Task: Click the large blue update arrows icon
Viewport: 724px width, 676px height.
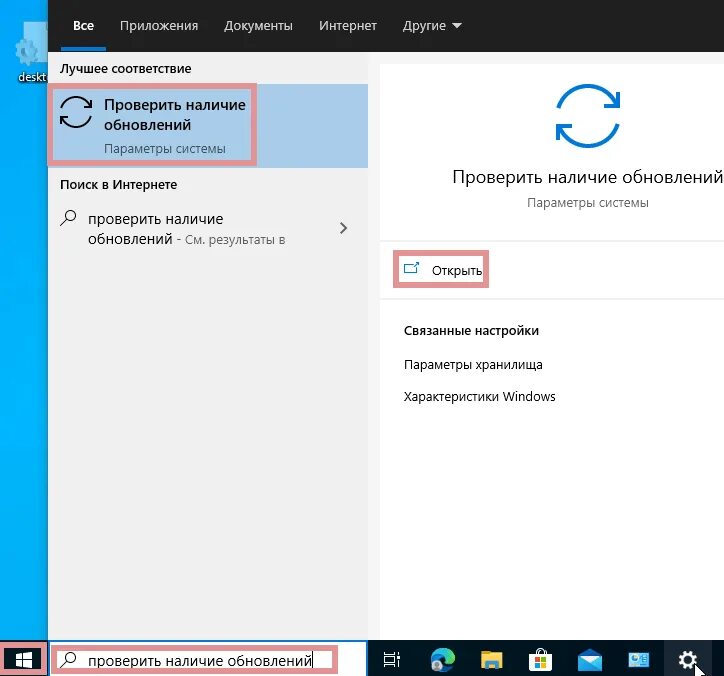Action: coord(588,116)
